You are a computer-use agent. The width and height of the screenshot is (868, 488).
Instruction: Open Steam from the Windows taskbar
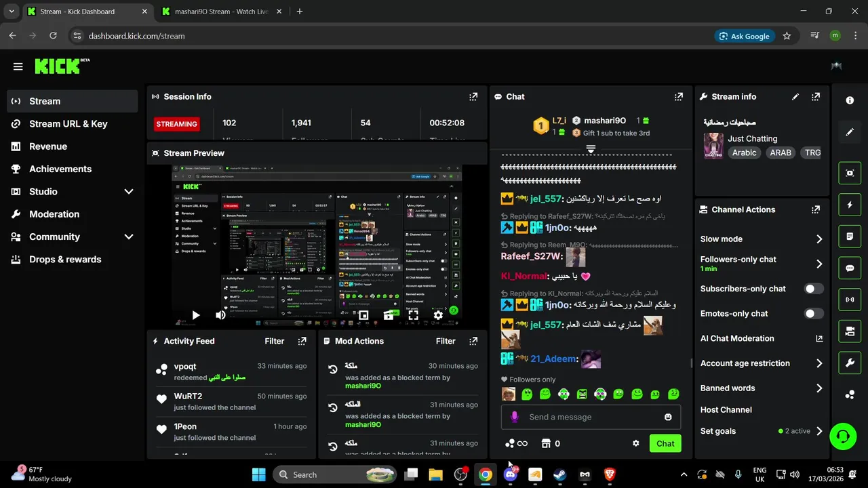tap(560, 474)
